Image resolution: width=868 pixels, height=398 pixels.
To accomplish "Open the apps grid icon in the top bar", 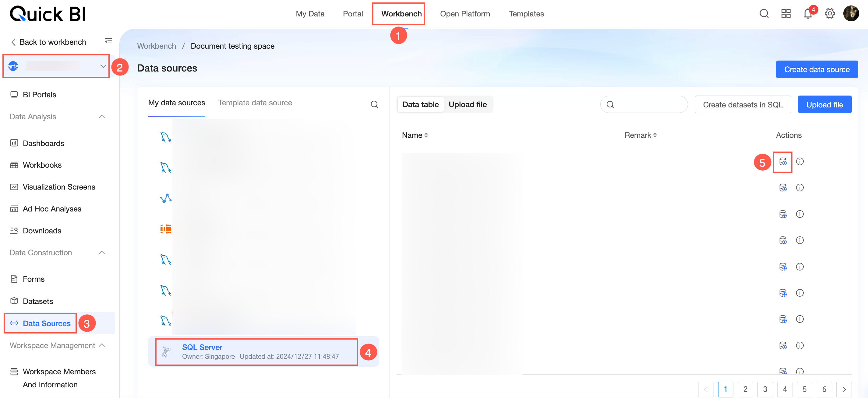I will pyautogui.click(x=786, y=13).
